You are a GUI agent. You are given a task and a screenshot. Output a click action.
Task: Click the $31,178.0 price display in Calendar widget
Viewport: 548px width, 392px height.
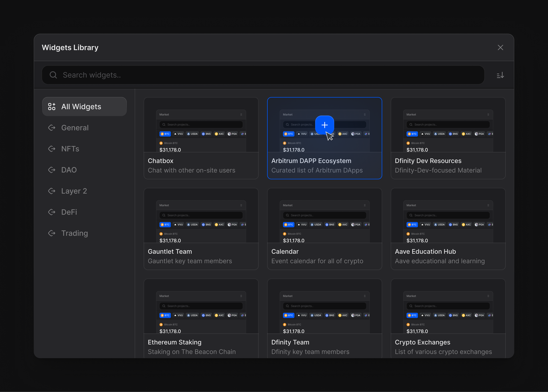(x=294, y=240)
